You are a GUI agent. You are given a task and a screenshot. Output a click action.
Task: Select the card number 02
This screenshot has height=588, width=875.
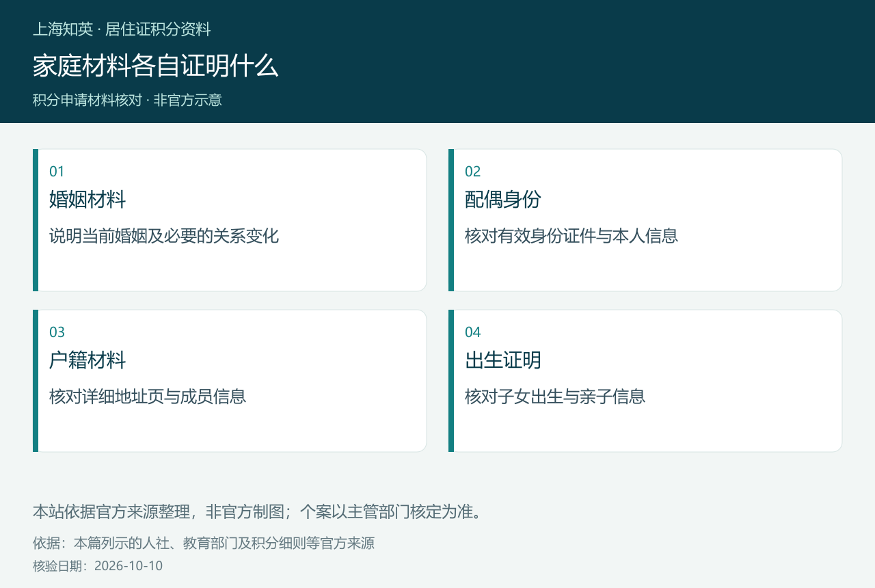click(473, 172)
